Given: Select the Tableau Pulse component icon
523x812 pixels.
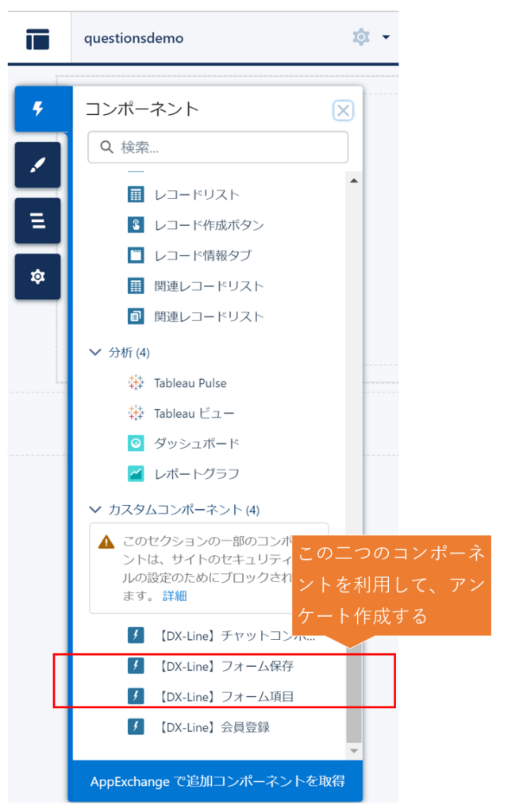Looking at the screenshot, I should tap(136, 383).
